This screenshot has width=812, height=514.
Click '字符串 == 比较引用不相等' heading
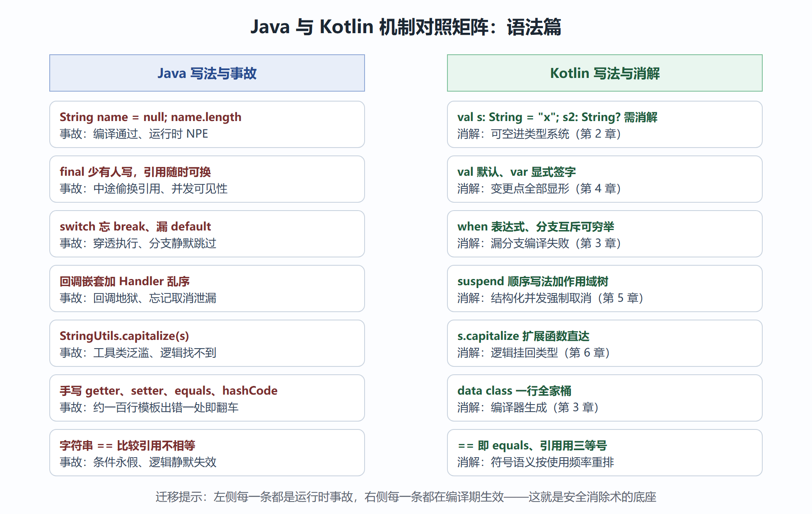pyautogui.click(x=128, y=445)
